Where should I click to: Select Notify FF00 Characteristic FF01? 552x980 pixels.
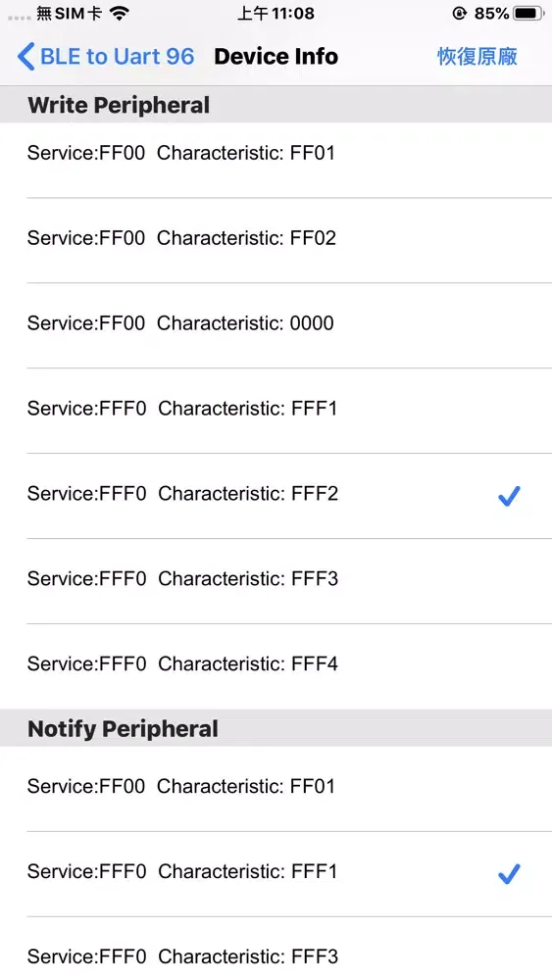pyautogui.click(x=276, y=788)
